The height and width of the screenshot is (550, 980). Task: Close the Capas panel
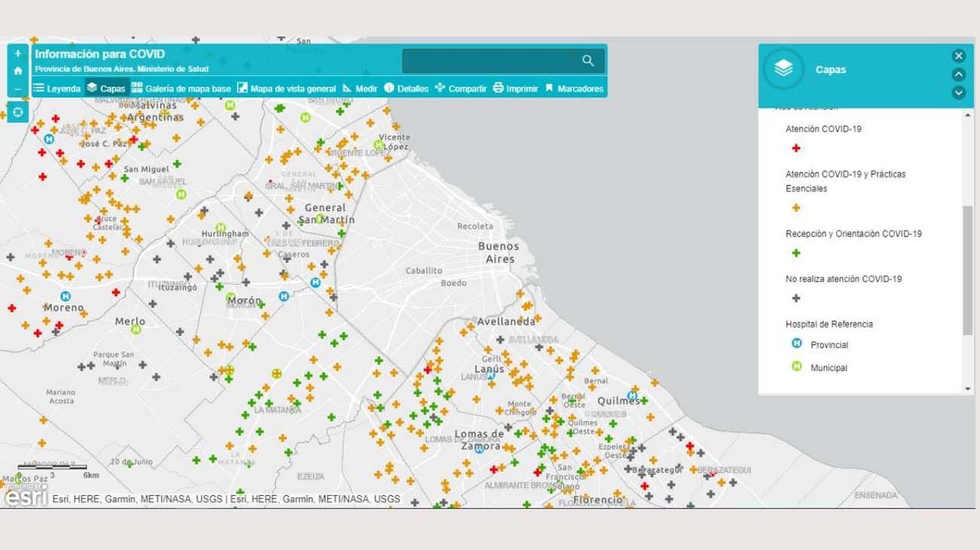tap(958, 56)
